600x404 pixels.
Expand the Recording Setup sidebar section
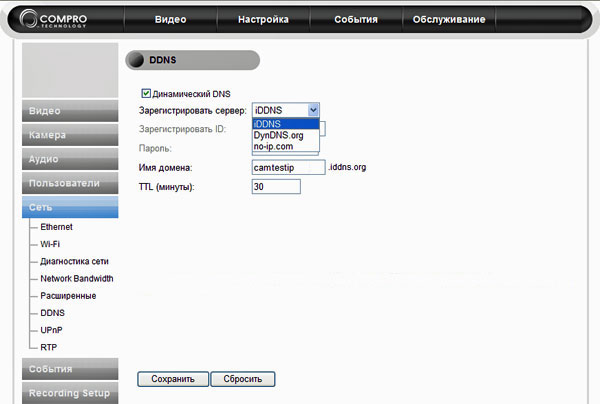click(x=70, y=393)
